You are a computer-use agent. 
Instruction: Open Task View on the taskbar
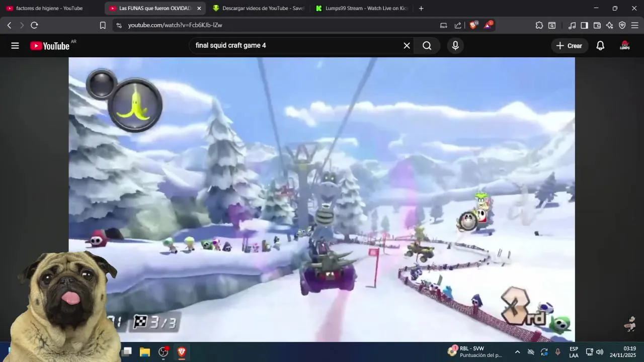click(127, 352)
